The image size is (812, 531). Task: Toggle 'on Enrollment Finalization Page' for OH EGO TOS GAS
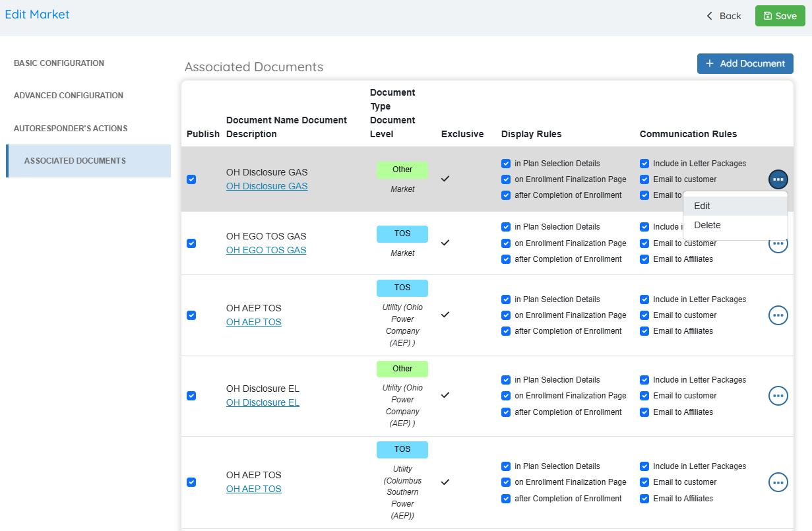(506, 243)
